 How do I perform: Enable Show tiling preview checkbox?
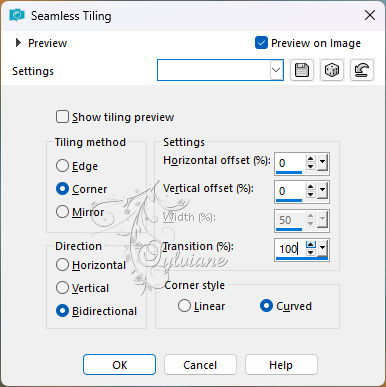62,117
